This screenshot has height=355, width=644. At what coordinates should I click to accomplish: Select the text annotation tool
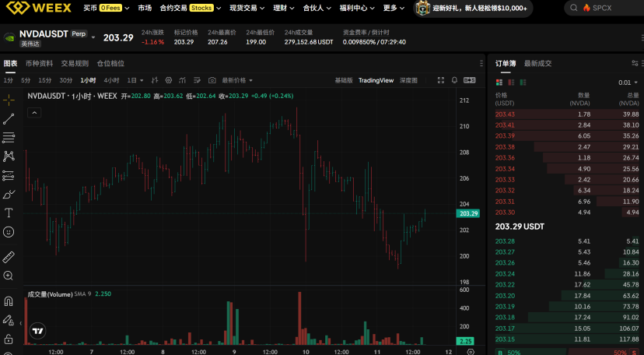click(x=9, y=213)
